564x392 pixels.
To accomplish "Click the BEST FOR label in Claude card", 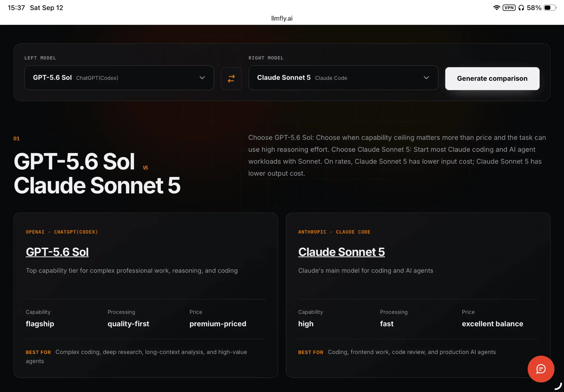I will [x=311, y=352].
